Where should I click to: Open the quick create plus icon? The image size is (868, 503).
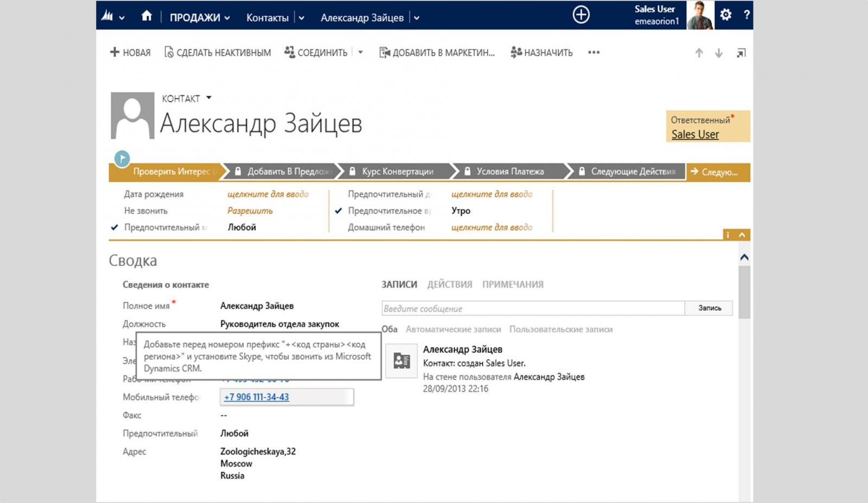580,15
